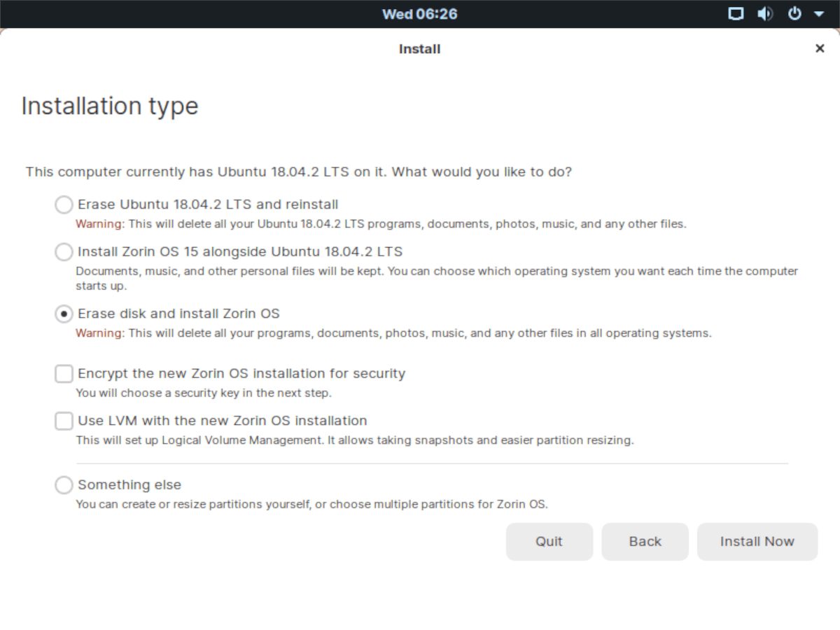Click the Installation type heading

110,106
